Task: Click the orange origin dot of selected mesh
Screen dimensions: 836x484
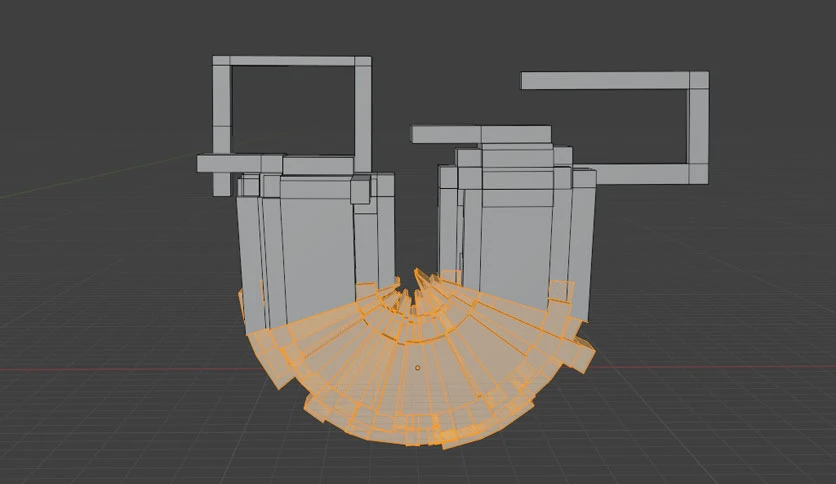Action: (x=417, y=368)
